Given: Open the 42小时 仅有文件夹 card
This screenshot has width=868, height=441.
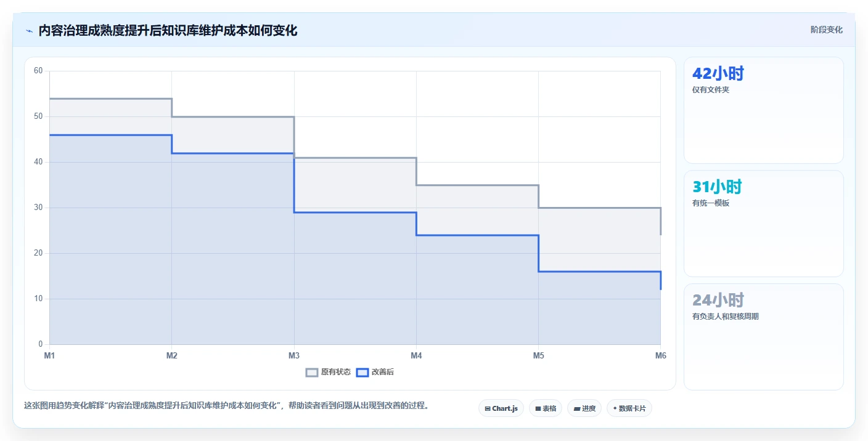Looking at the screenshot, I should click(x=764, y=110).
